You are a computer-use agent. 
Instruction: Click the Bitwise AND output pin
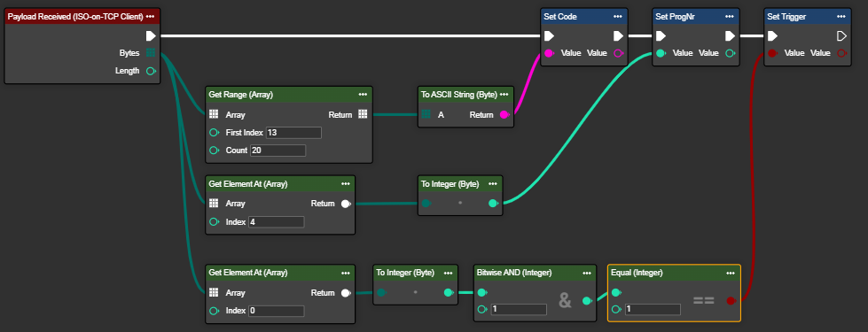point(587,300)
